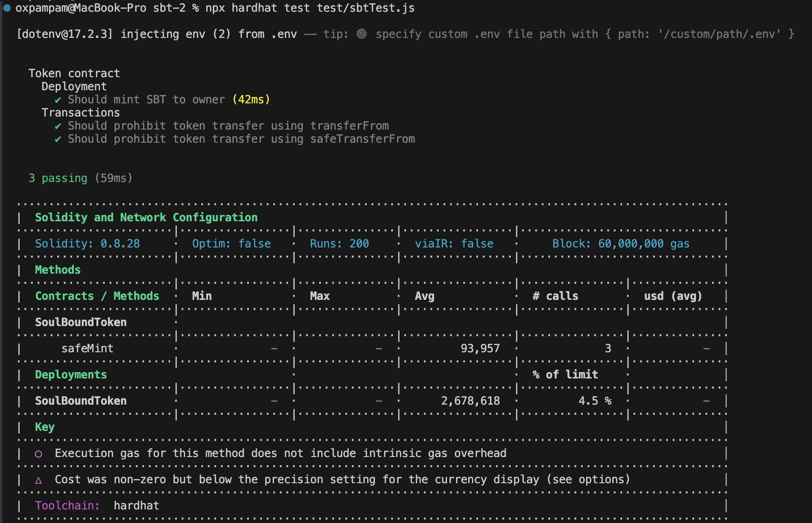Click the pink triangle symbol in the Key section
The image size is (812, 523).
pyautogui.click(x=38, y=480)
